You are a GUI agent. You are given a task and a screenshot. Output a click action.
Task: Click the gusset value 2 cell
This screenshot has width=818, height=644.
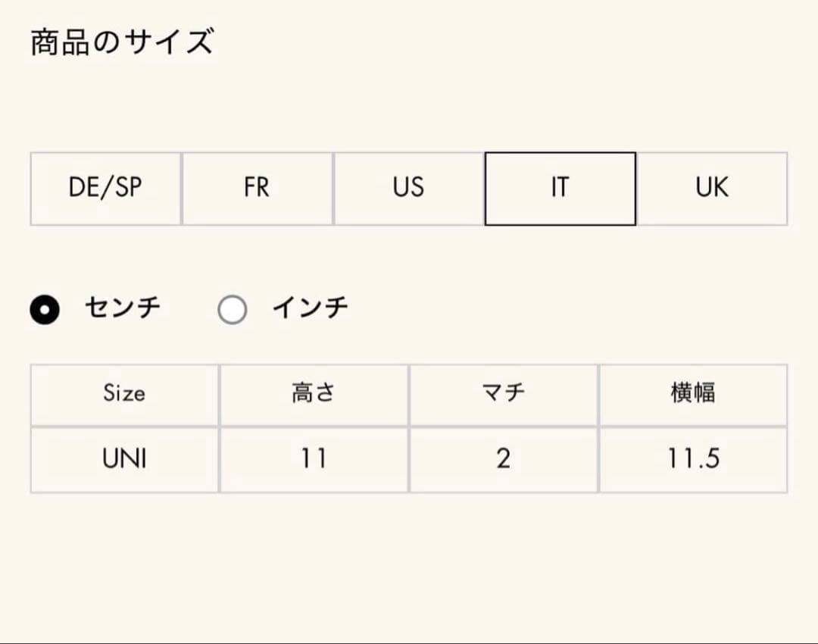[x=504, y=459]
